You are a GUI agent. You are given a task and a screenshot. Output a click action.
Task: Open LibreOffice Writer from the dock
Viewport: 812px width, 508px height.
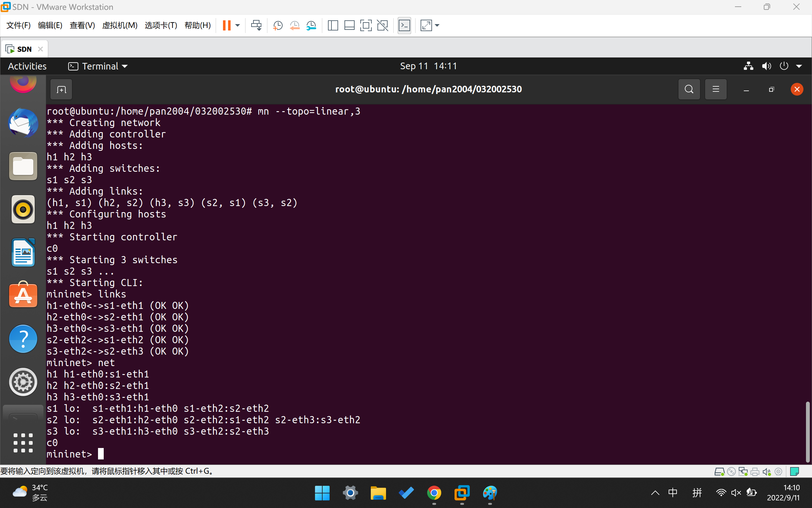(23, 252)
